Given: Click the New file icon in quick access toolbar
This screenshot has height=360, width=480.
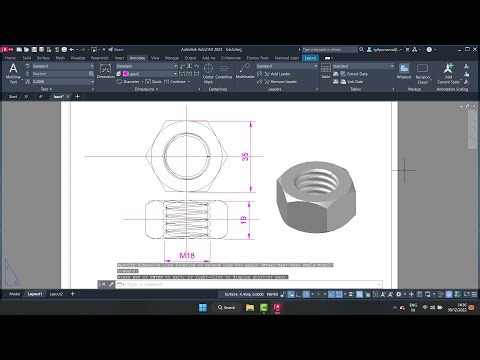Looking at the screenshot, I should coord(19,50).
